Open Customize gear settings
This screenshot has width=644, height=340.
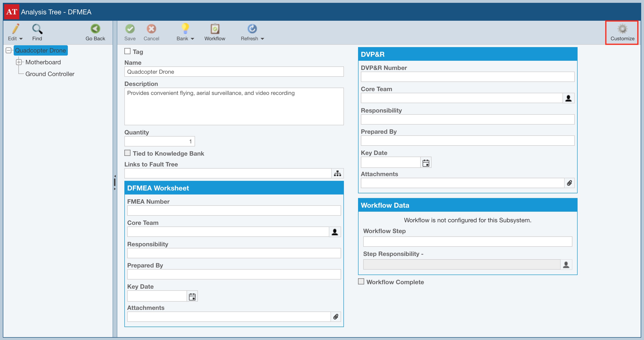pos(622,32)
